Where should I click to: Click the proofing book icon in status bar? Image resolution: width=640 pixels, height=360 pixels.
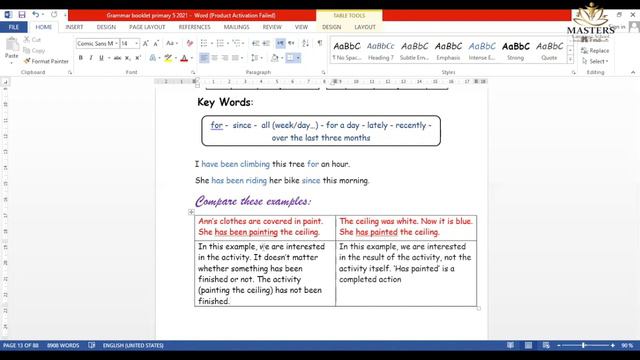(x=91, y=345)
